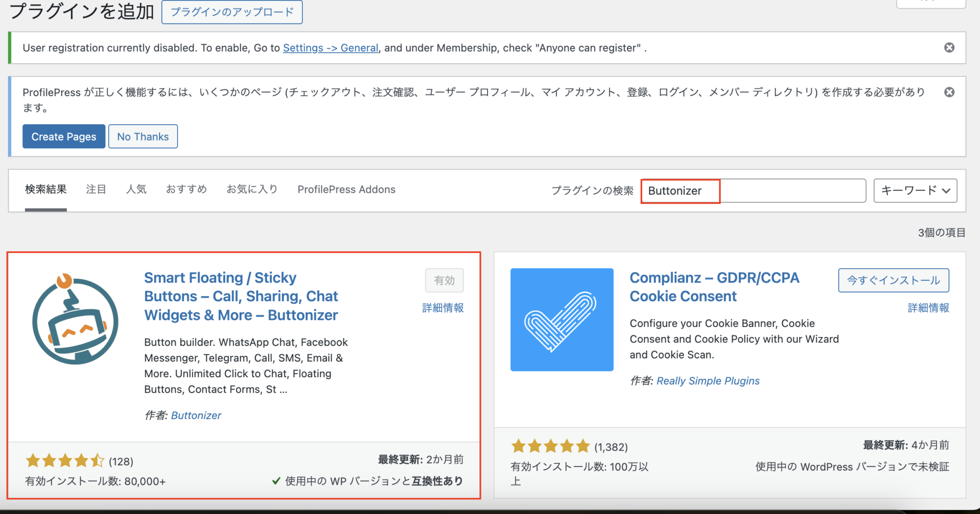Follow the Settings -> General link
This screenshot has height=514, width=980.
point(330,48)
